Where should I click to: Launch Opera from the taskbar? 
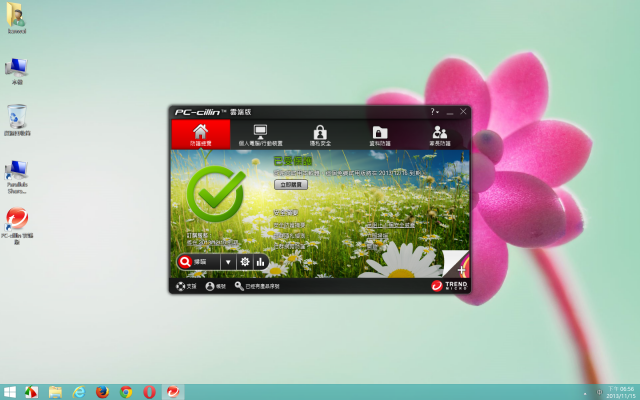[149, 392]
